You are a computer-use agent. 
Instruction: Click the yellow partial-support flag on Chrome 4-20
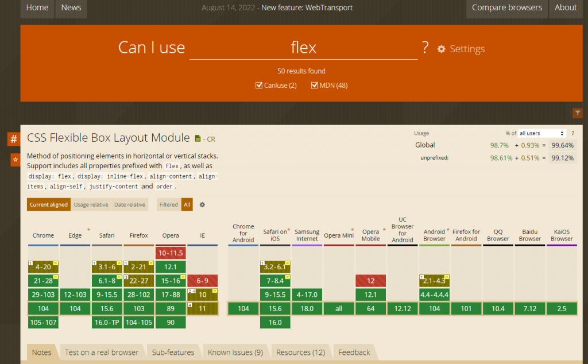[55, 263]
